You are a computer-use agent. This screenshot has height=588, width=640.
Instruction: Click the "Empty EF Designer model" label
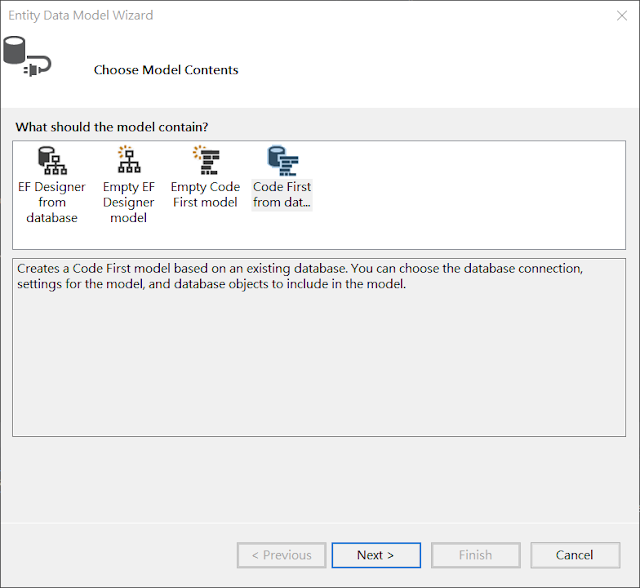tap(129, 202)
